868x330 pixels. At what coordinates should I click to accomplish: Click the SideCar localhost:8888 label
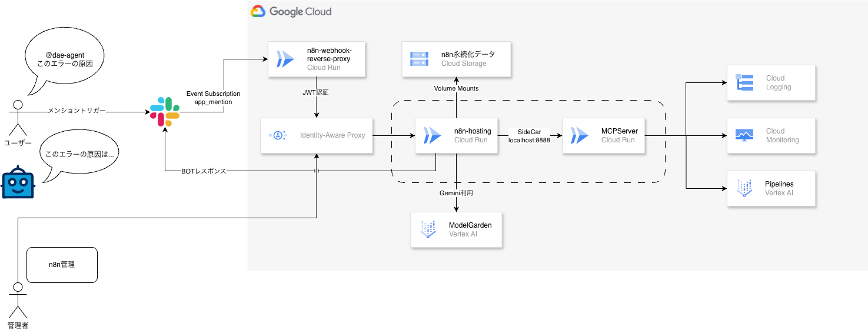pos(529,136)
